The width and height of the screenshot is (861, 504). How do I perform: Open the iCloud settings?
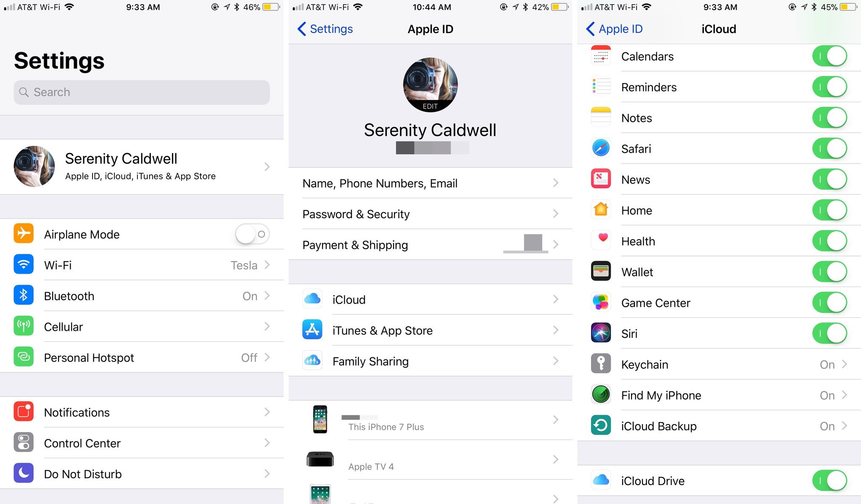pos(430,298)
